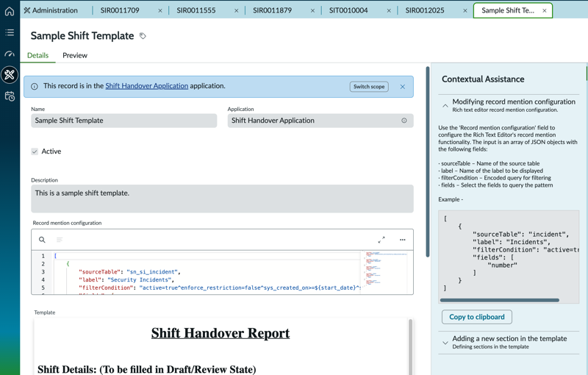Click the Copy to clipboard button
588x375 pixels.
click(476, 317)
